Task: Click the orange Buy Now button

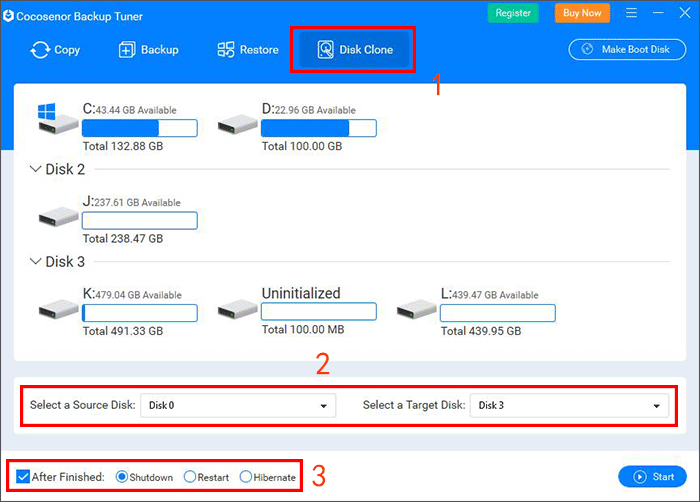Action: 582,13
